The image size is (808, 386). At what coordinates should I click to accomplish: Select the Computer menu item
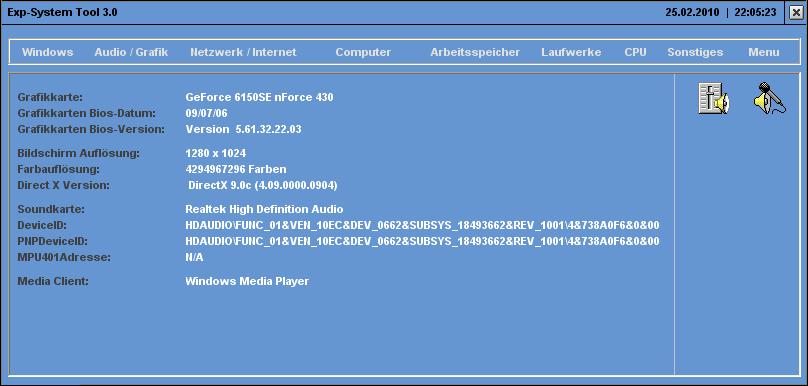[363, 52]
